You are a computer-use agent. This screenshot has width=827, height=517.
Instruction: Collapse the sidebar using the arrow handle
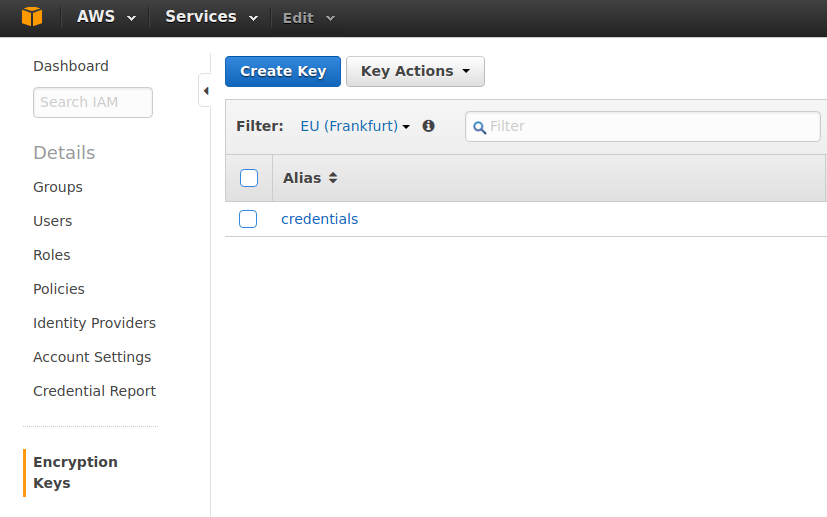pyautogui.click(x=206, y=91)
